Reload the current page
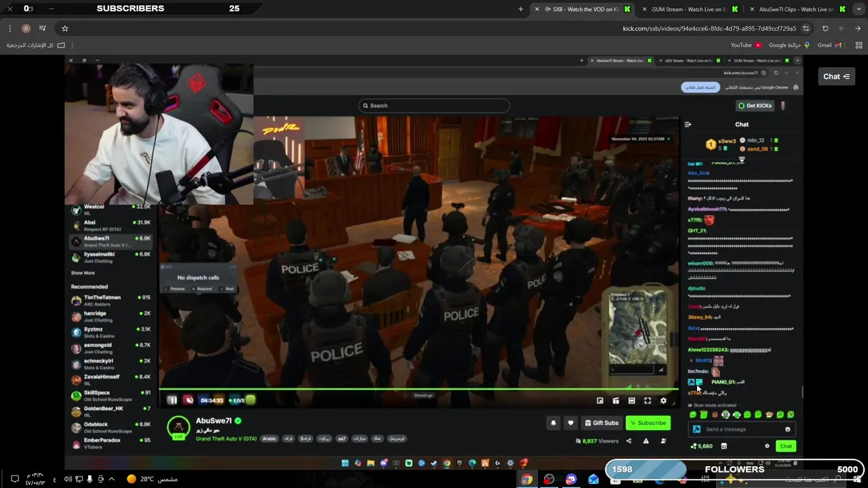Image resolution: width=868 pixels, height=488 pixels. (825, 28)
